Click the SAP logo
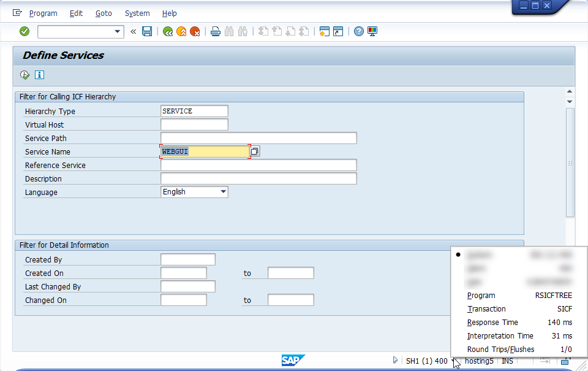Image resolution: width=588 pixels, height=371 pixels. coord(293,360)
